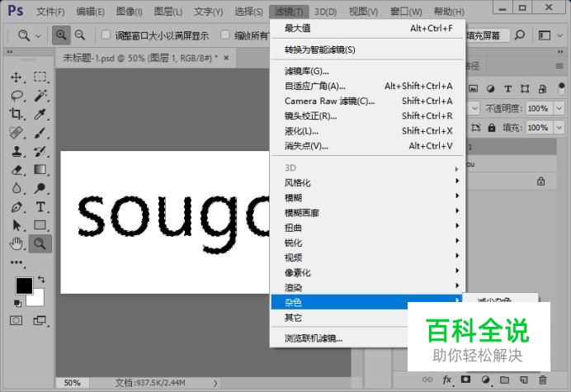Add a layer mask
This screenshot has height=392, width=571.
tap(465, 380)
